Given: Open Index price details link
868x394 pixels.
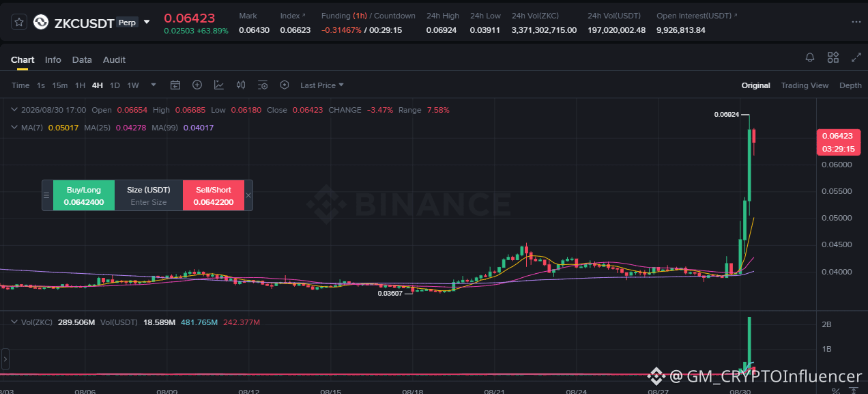Looking at the screenshot, I should point(293,16).
